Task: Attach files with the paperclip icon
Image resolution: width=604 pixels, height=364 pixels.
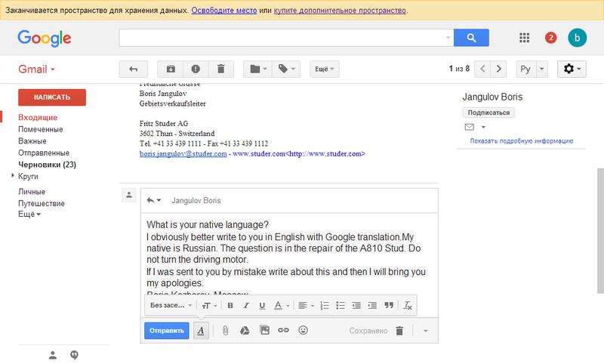Action: (x=225, y=330)
